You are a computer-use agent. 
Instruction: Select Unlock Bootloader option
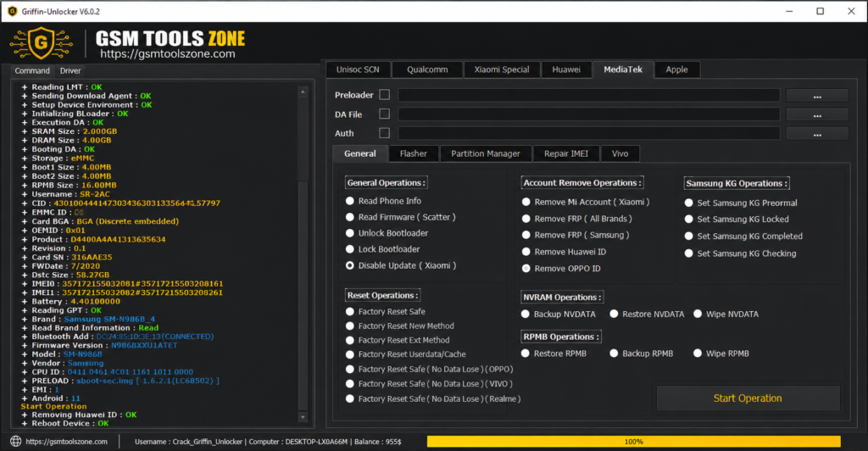pyautogui.click(x=350, y=233)
